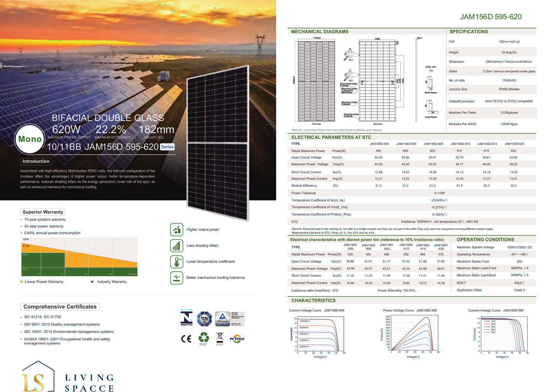Click the orange Linear Power Warranty legend swatch
549x392 pixels.
[21, 282]
